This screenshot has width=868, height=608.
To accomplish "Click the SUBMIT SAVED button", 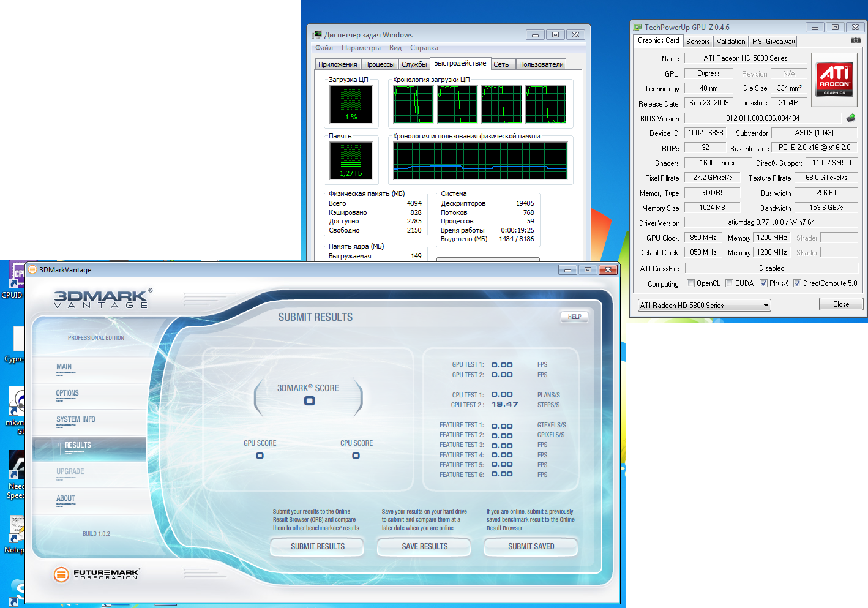I will click(531, 546).
